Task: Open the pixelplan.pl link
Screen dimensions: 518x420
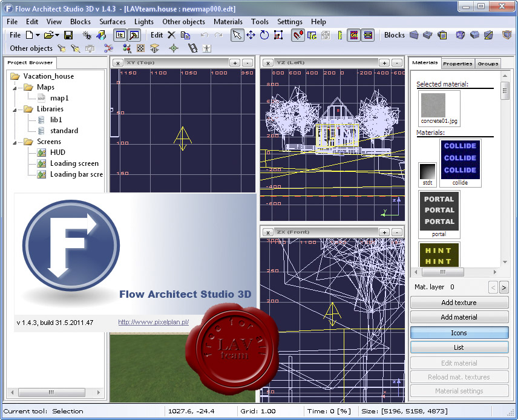Action: [x=153, y=322]
